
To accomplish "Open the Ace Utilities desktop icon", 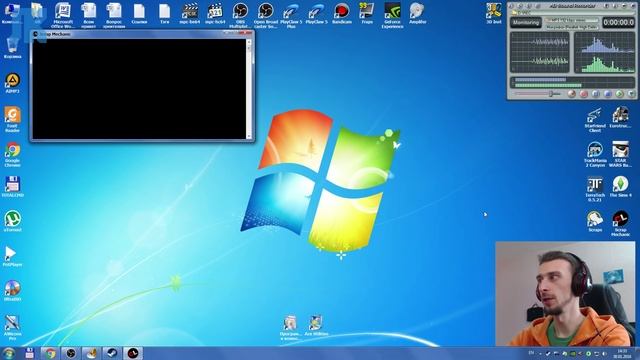I will pos(316,325).
